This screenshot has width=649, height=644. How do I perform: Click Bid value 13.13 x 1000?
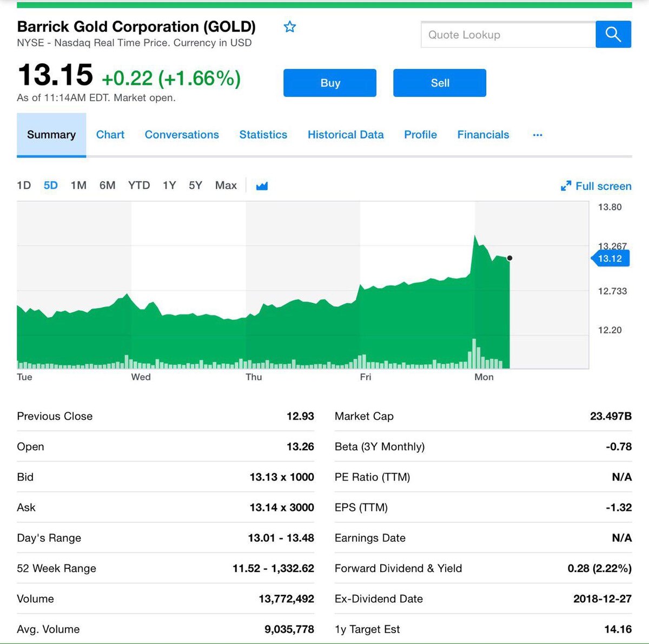[282, 477]
